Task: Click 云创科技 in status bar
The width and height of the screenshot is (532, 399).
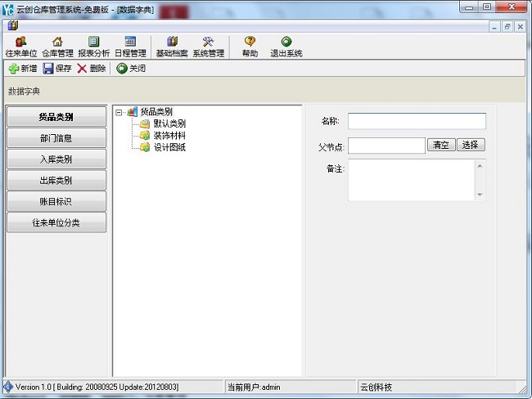Action: point(376,387)
